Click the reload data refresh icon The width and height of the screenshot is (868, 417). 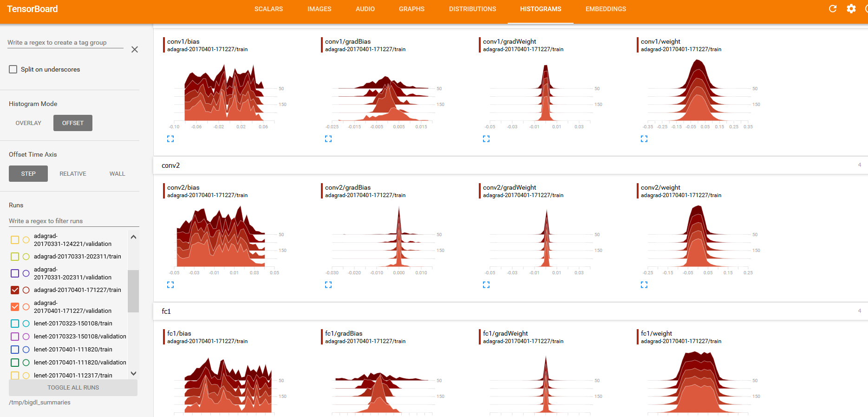[x=833, y=9]
